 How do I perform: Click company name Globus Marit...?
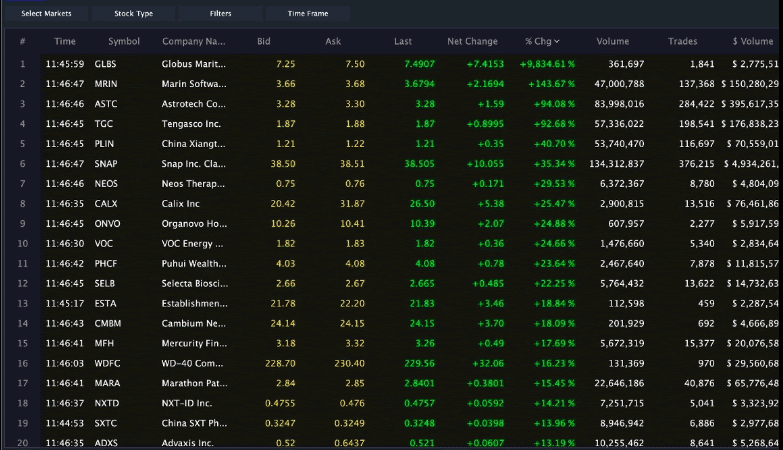(x=194, y=64)
